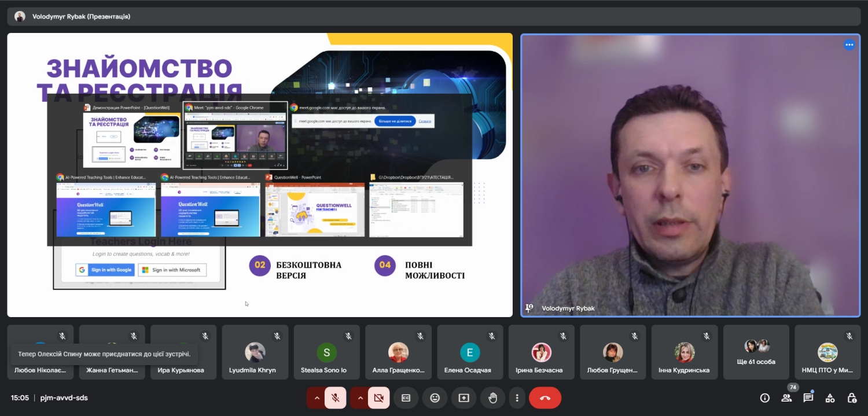Click the Sign in with Google button
Screen dimensions: 868x416
[105, 270]
